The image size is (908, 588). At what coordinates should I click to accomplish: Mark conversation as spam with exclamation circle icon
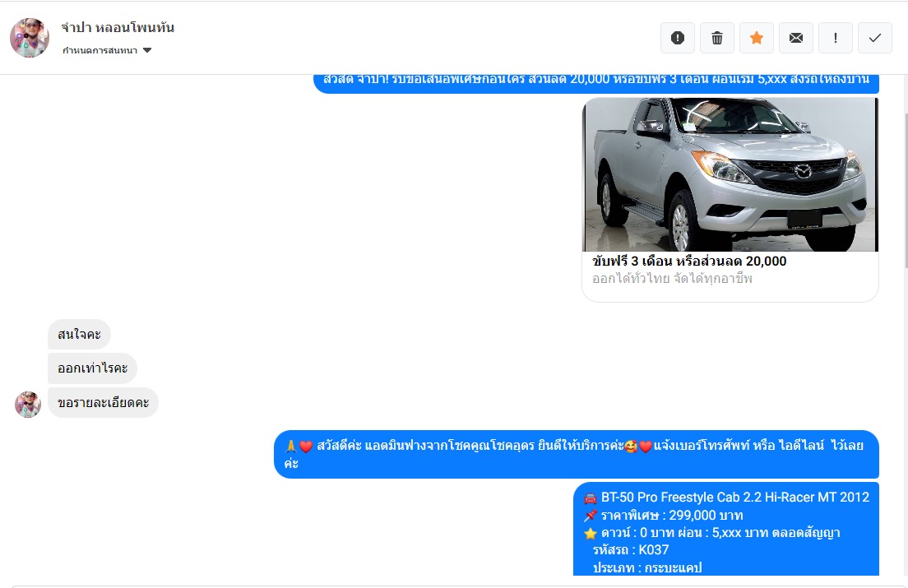point(678,38)
